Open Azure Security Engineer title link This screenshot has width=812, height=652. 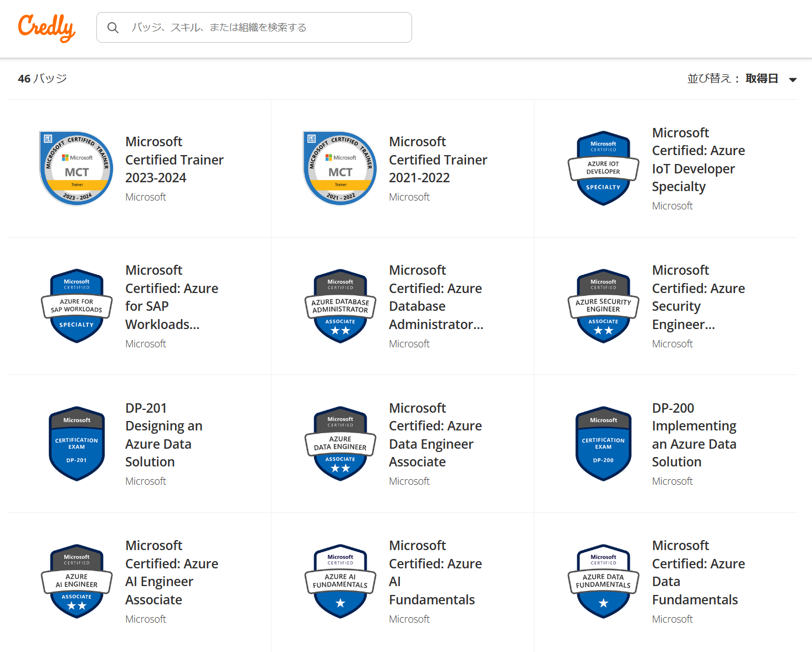tap(698, 297)
